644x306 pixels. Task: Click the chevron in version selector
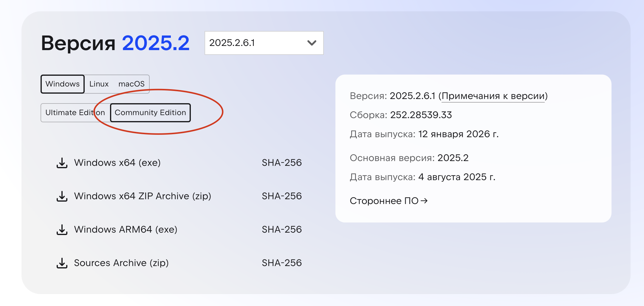tap(312, 43)
